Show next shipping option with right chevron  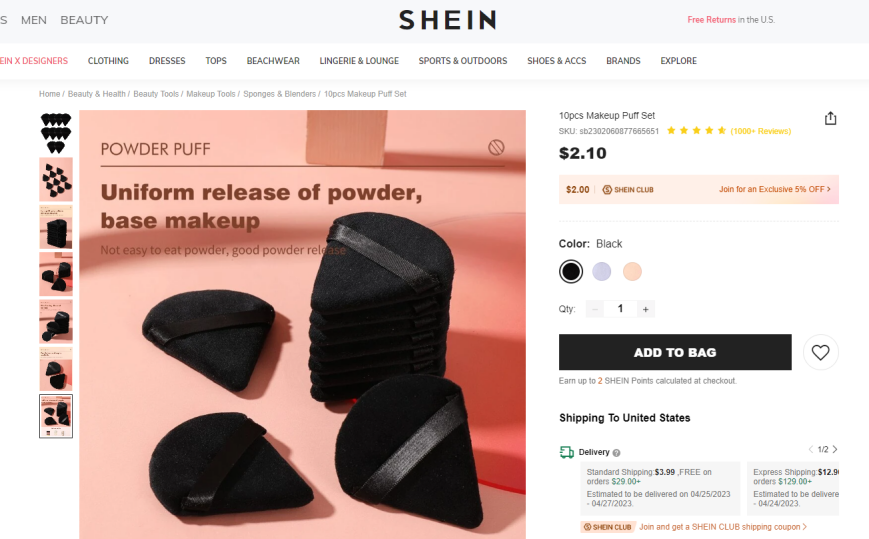[835, 449]
